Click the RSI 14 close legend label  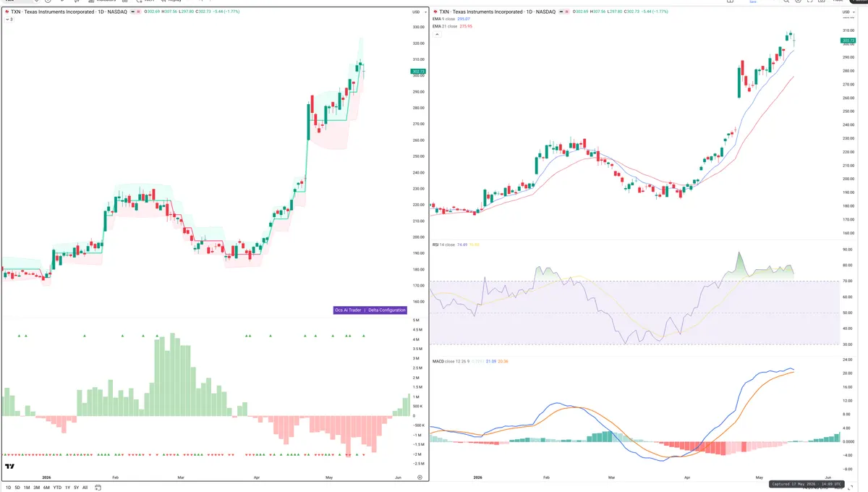point(443,245)
